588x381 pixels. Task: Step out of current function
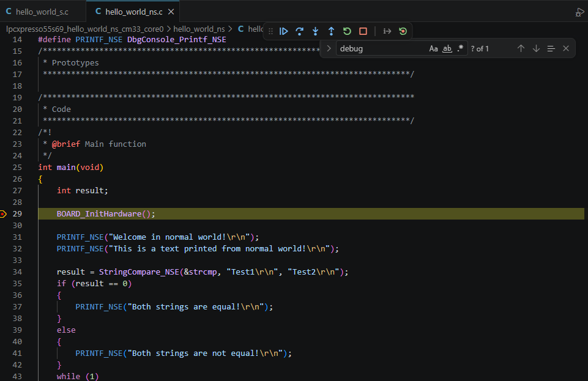(x=331, y=31)
